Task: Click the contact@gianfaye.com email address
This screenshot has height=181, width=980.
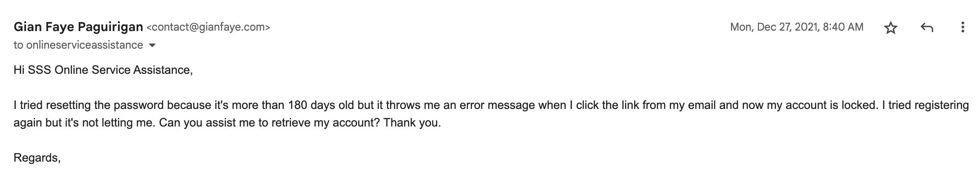Action: [208, 27]
